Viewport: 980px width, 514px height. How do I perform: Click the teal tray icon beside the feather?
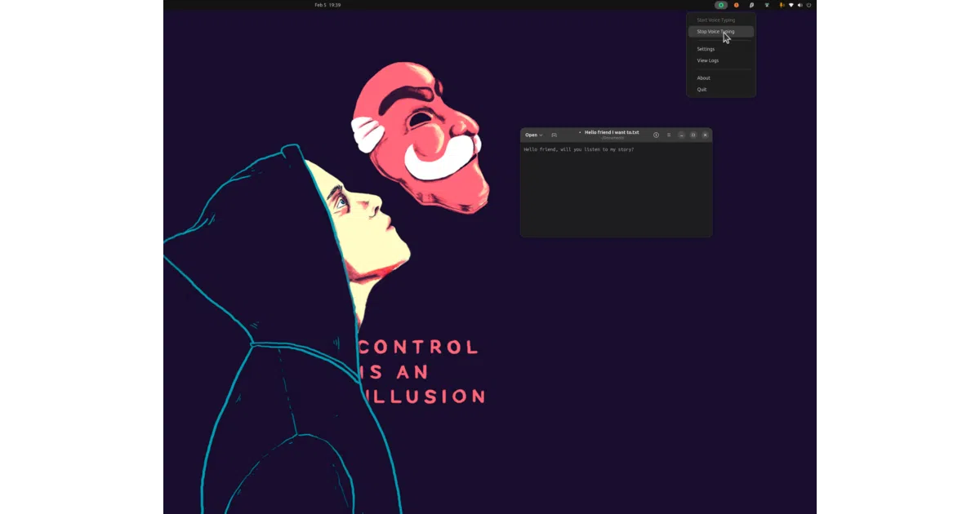767,5
